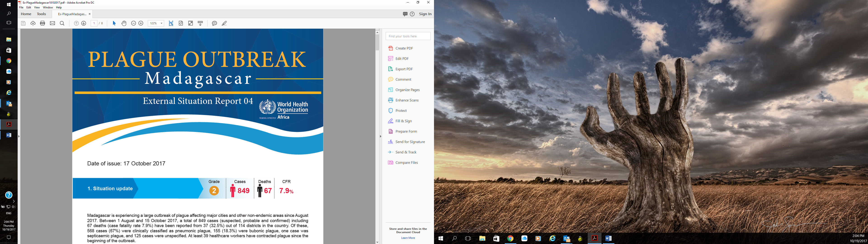This screenshot has width=868, height=244.
Task: Zoom out with the minus circle icon
Action: coord(133,23)
